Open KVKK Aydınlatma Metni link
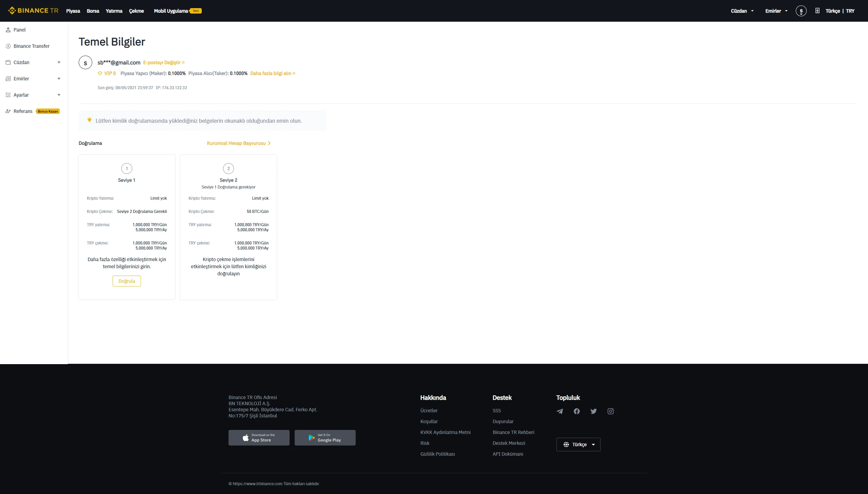This screenshot has height=494, width=868. click(446, 432)
